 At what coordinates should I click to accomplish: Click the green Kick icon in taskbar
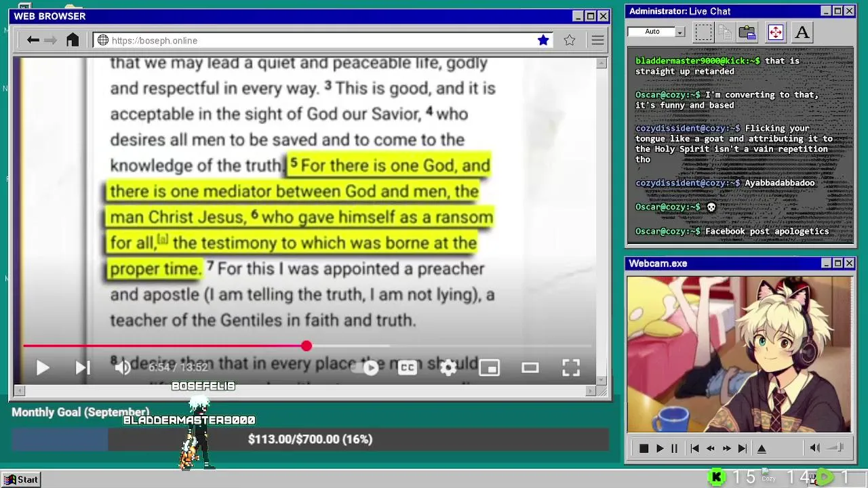pyautogui.click(x=716, y=477)
